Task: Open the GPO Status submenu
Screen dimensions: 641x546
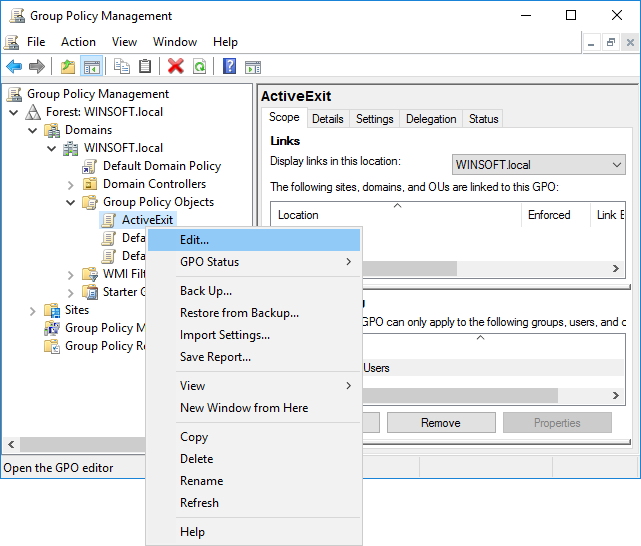Action: click(253, 262)
